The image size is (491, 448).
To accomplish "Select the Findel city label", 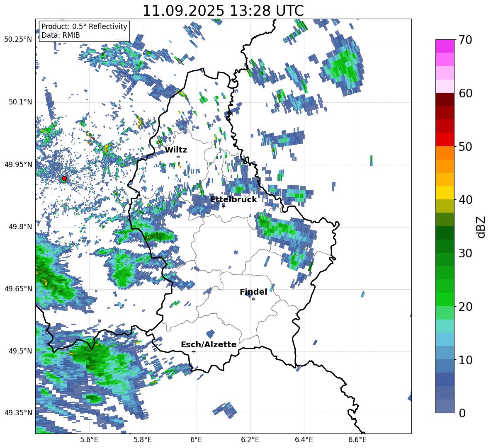I will pos(253,292).
